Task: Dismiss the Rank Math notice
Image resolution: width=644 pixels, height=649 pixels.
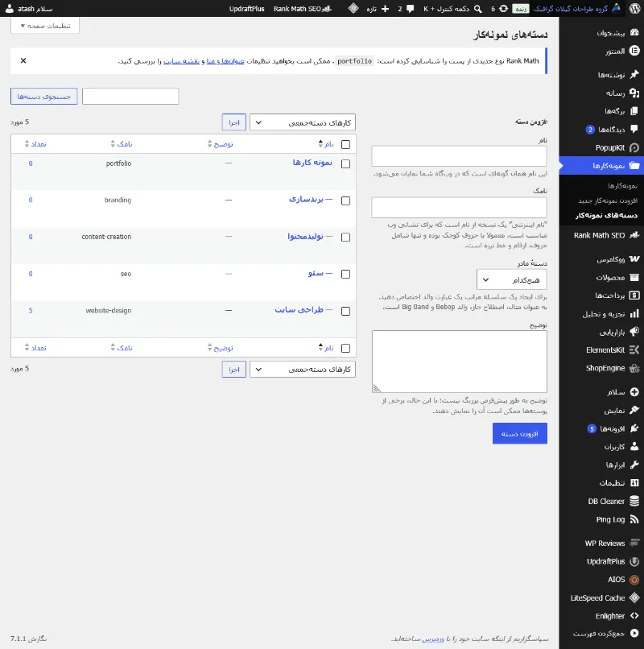Action: tap(23, 61)
